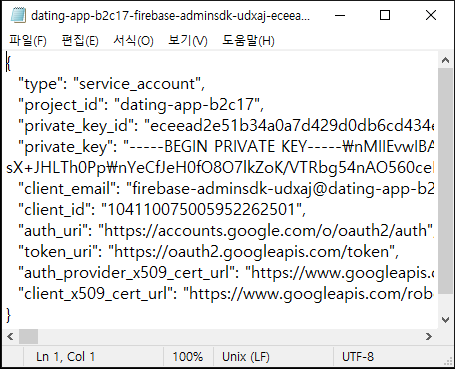Close the Notepad window
Viewport: 455px width, 369px height.
(431, 15)
